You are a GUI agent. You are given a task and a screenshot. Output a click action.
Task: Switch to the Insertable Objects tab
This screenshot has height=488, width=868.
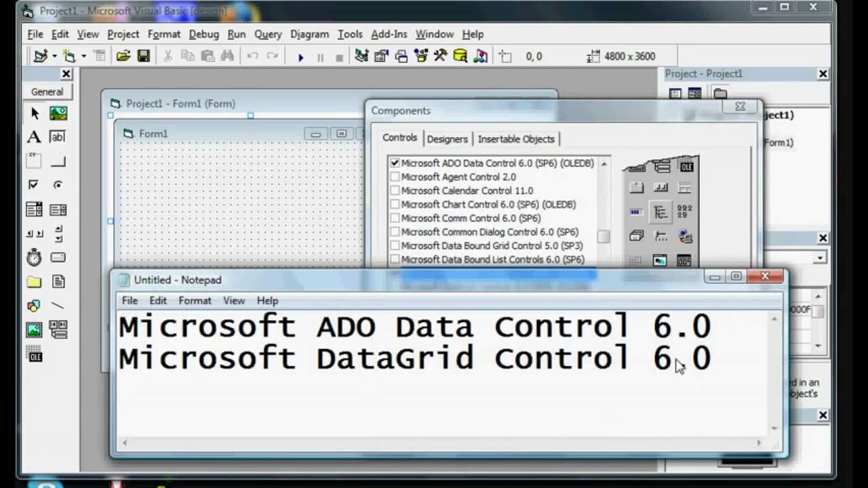[516, 139]
